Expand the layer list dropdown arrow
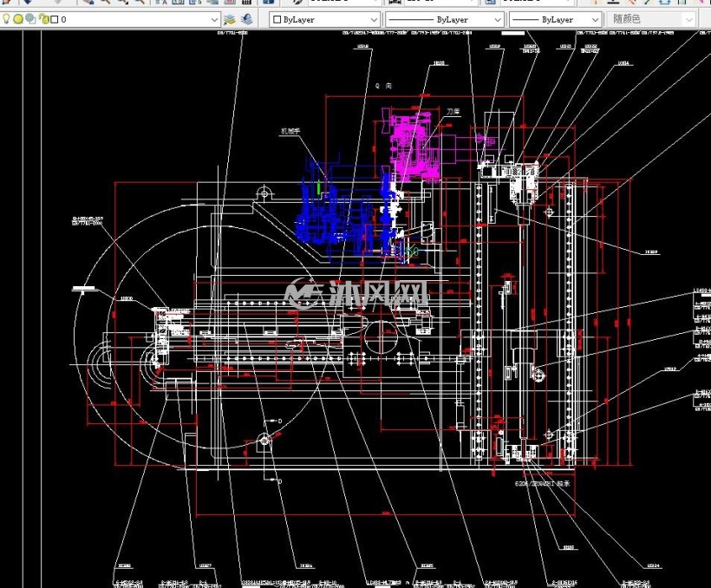 (x=214, y=19)
